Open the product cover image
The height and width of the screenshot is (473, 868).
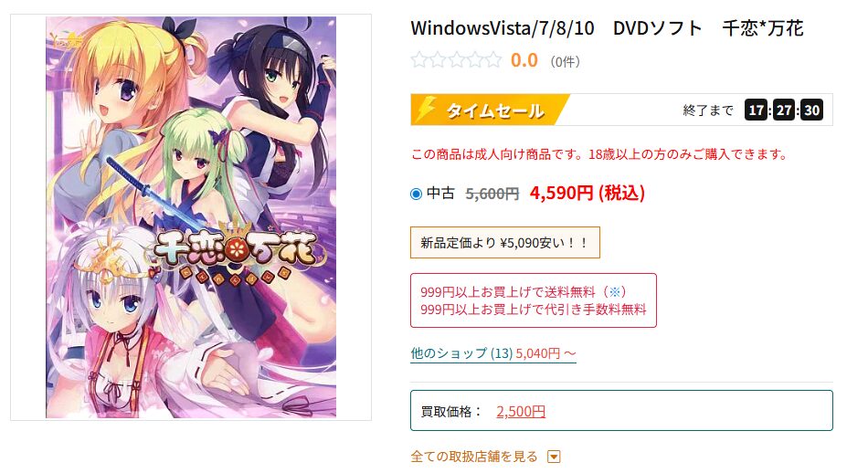(x=191, y=216)
